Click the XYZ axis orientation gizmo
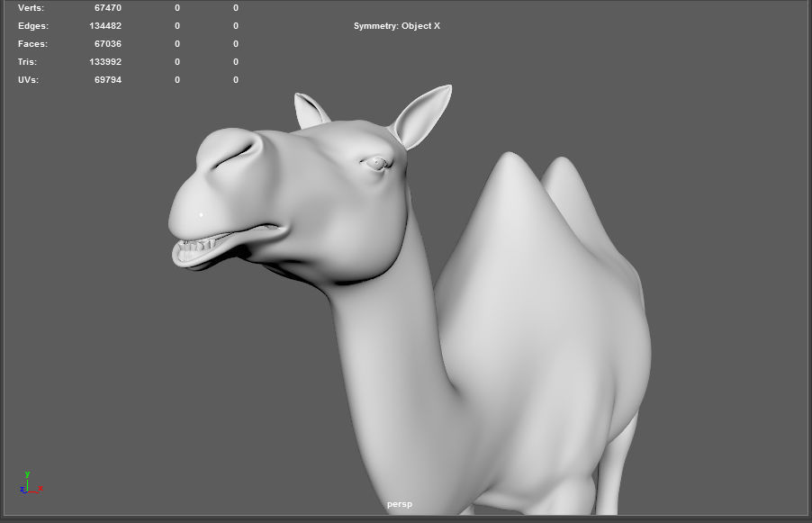This screenshot has height=523, width=812. [x=32, y=482]
